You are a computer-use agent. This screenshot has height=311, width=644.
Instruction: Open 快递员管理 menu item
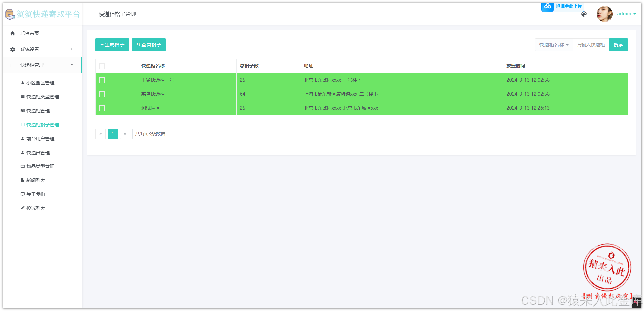[38, 153]
